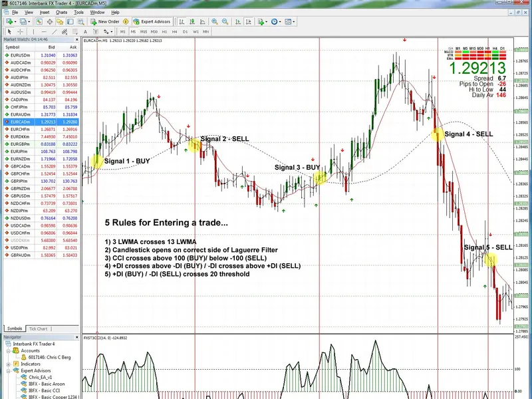Select the horizontal line drawing tool

44,31
